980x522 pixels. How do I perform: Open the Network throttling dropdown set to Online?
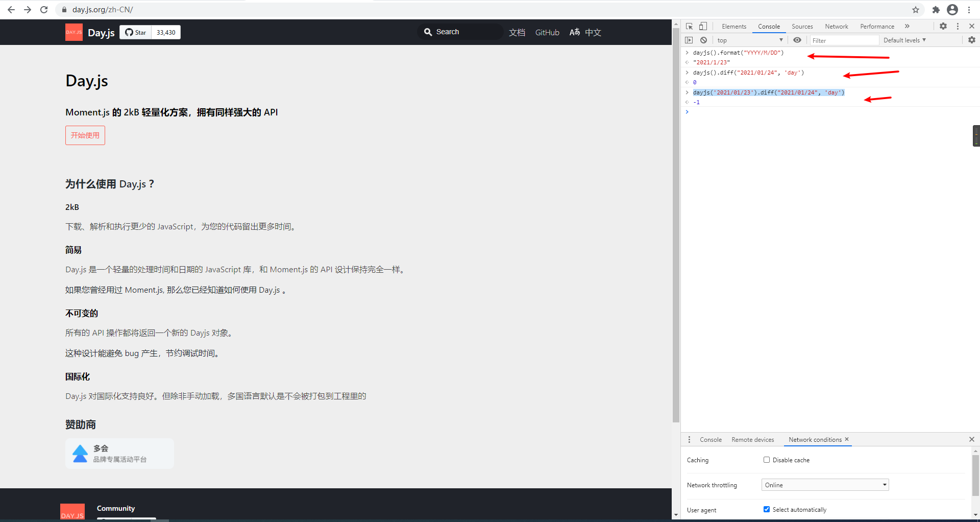point(825,485)
